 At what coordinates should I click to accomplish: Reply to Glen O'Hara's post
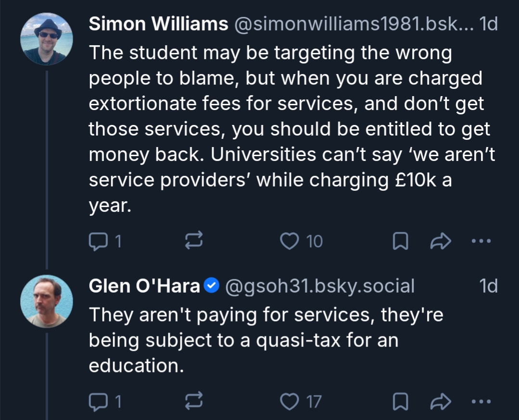click(x=99, y=401)
